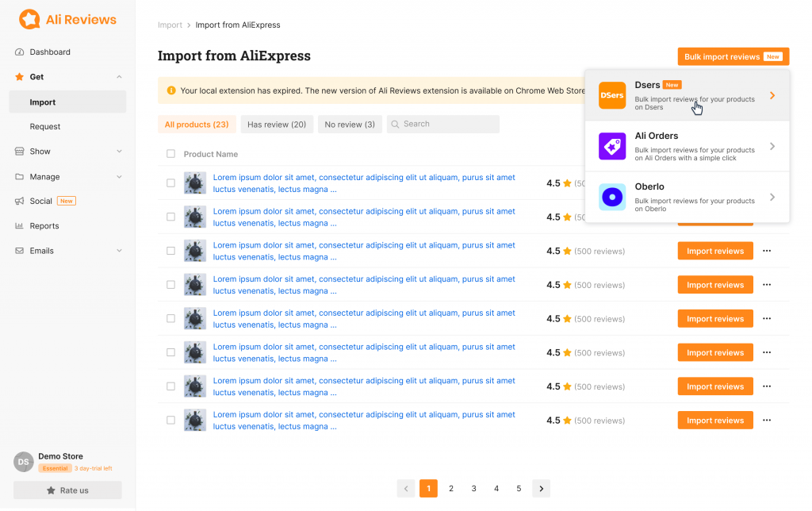This screenshot has width=812, height=511.
Task: Click the Social megaphone icon in sidebar
Action: tap(19, 201)
